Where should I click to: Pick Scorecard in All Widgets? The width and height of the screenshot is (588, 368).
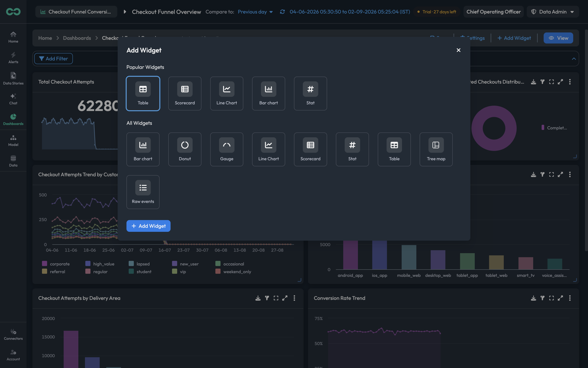point(311,149)
